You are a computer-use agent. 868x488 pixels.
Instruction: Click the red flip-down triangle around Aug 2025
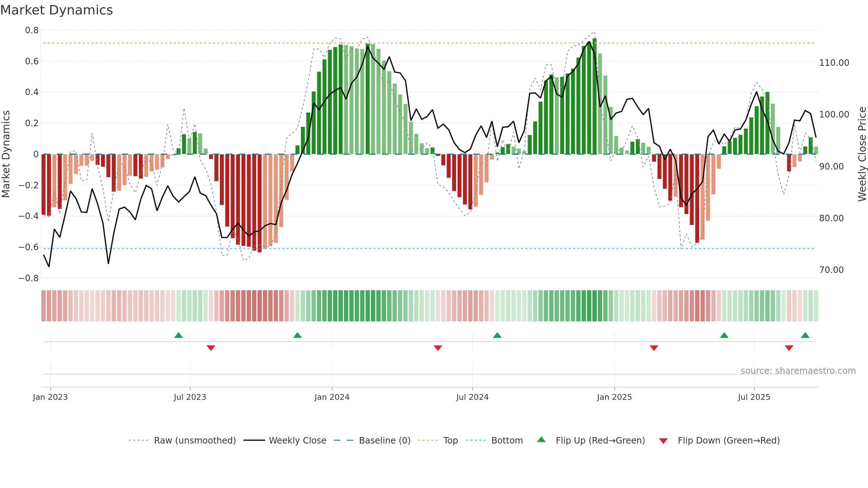(x=789, y=348)
